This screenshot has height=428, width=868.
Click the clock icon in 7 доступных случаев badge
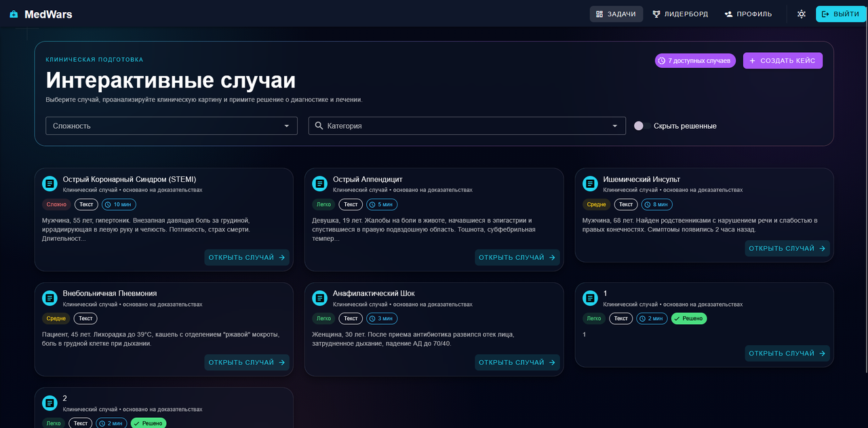(x=662, y=61)
